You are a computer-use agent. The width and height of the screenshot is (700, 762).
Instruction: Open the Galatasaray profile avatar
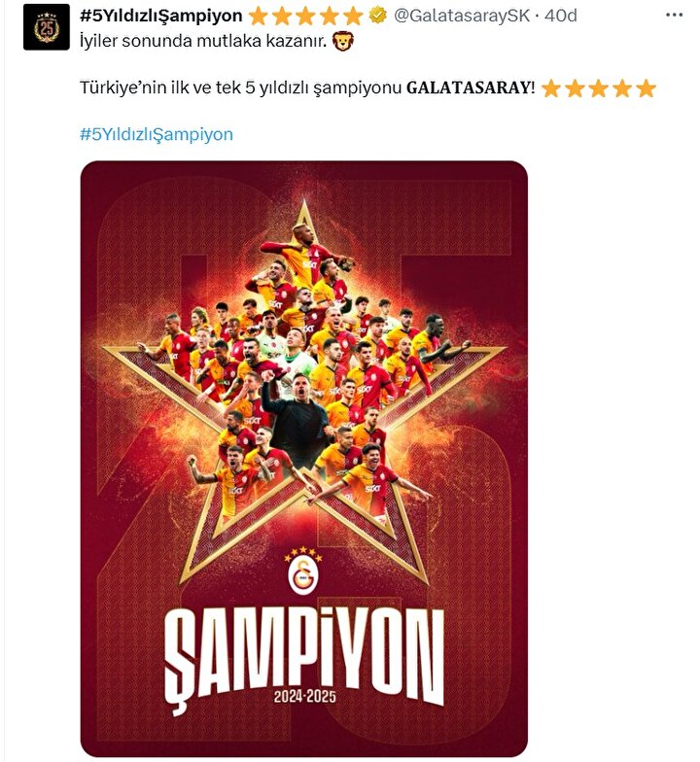[x=47, y=27]
